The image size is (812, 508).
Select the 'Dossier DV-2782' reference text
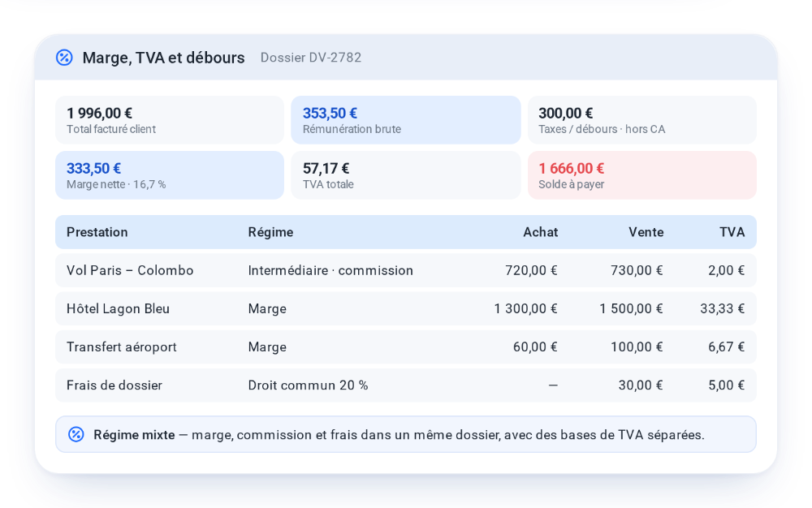pos(311,58)
